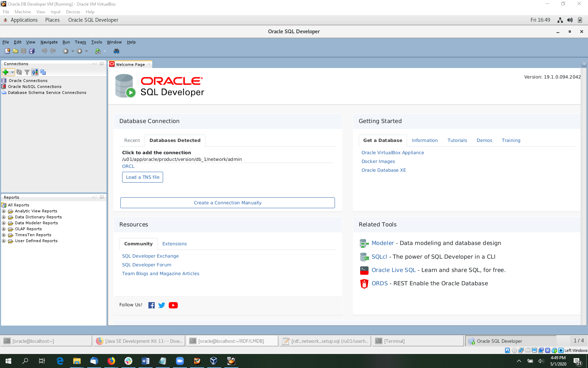The image size is (588, 368).
Task: Open the SQL Developer Forum link
Action: [147, 265]
